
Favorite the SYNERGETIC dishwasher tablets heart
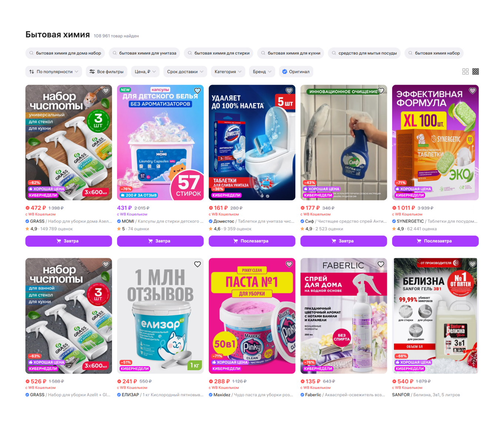click(472, 91)
